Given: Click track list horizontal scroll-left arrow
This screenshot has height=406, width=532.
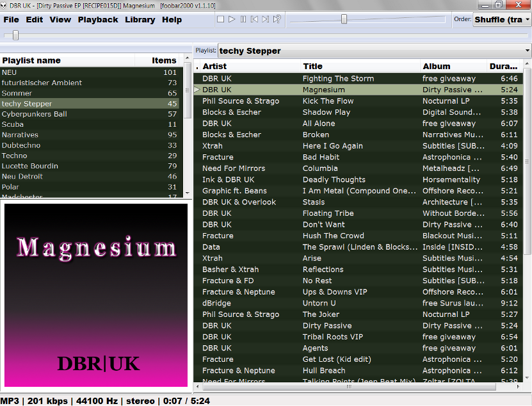Looking at the screenshot, I should coord(197,386).
